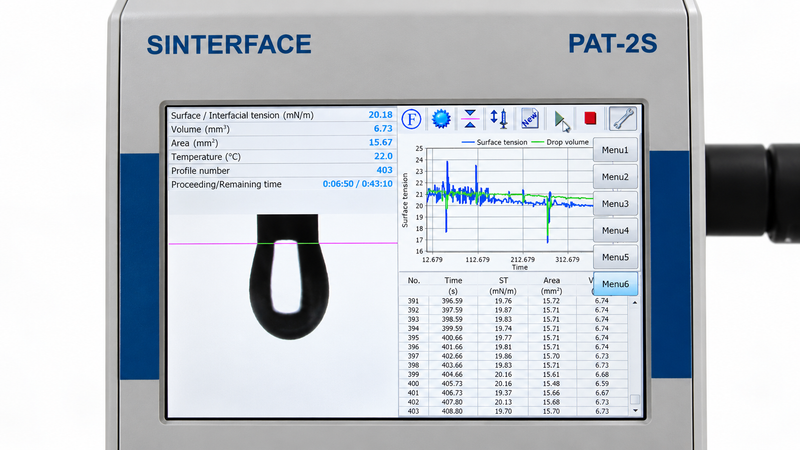This screenshot has width=800, height=450.
Task: Click the Temperature (°C) label
Action: [x=206, y=157]
